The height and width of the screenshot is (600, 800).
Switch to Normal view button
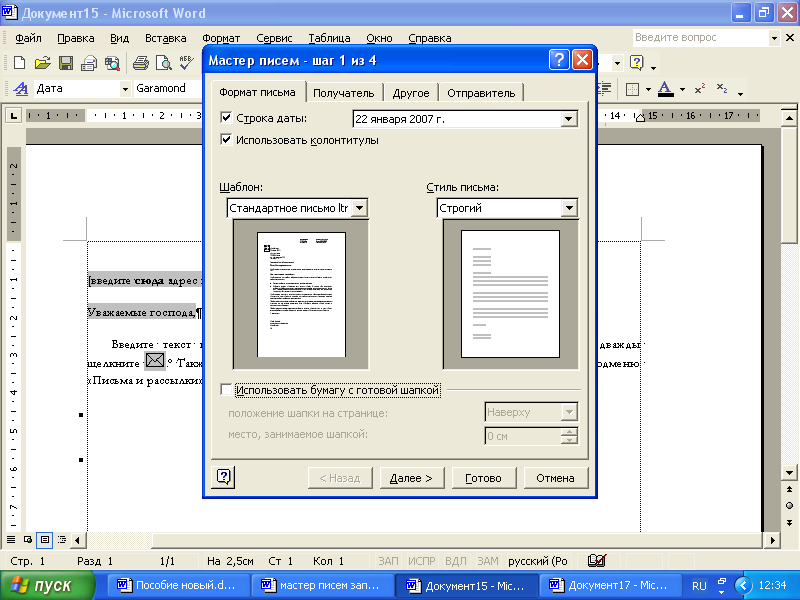11,539
